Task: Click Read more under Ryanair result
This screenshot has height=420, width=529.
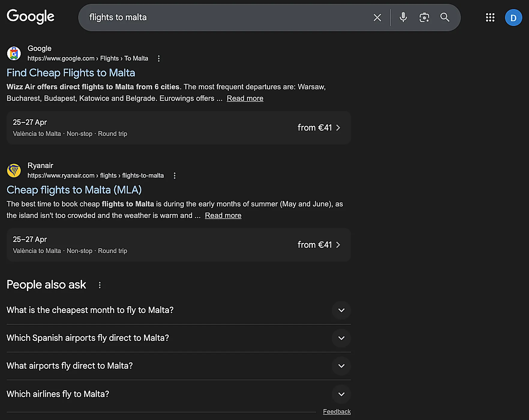Action: 223,215
